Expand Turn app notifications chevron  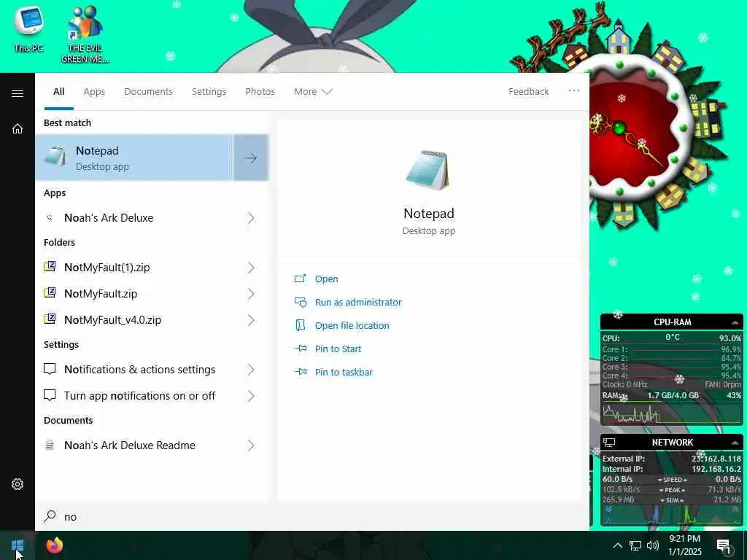(x=251, y=396)
